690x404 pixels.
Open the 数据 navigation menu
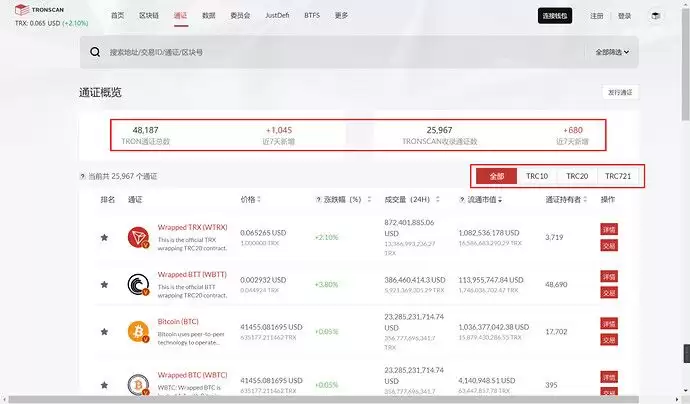coord(209,15)
